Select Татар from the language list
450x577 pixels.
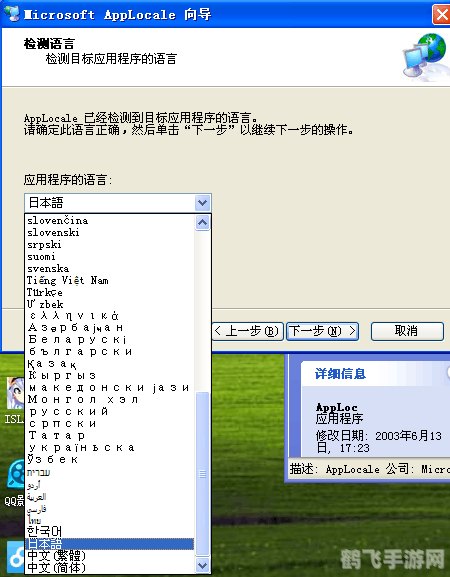[x=110, y=435]
